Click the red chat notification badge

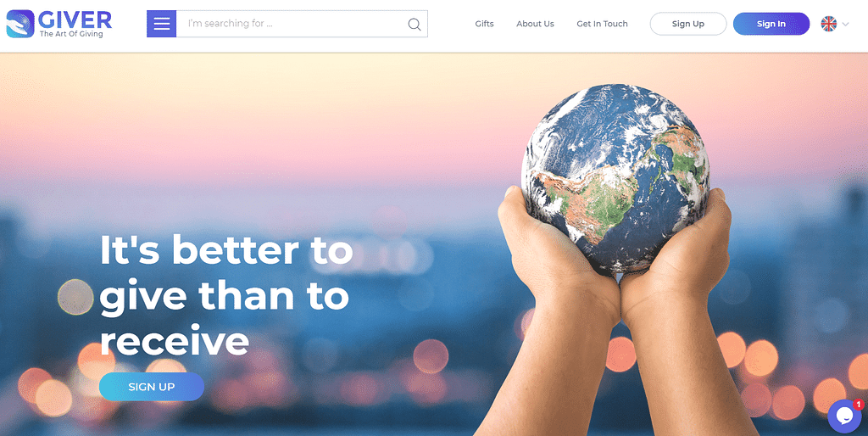point(859,405)
